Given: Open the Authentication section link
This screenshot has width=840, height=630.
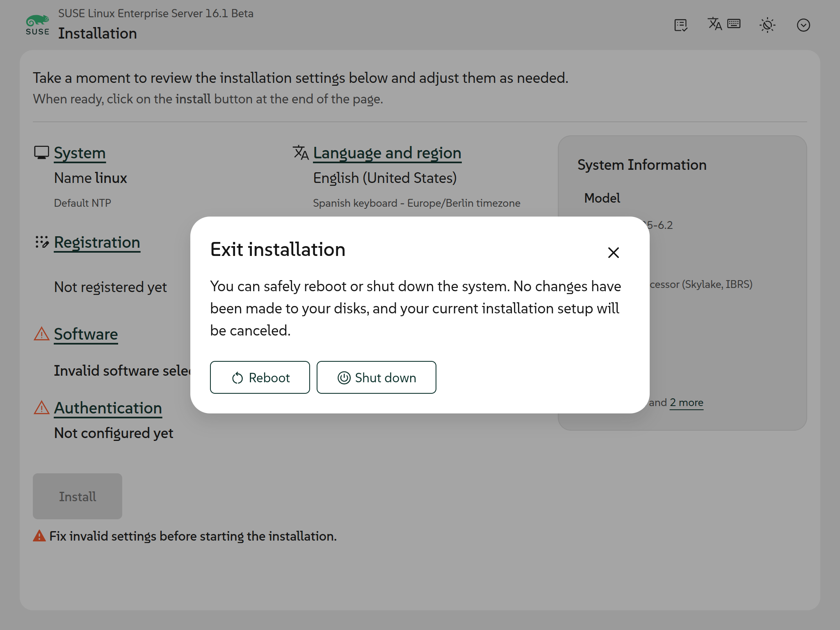Looking at the screenshot, I should [x=108, y=408].
